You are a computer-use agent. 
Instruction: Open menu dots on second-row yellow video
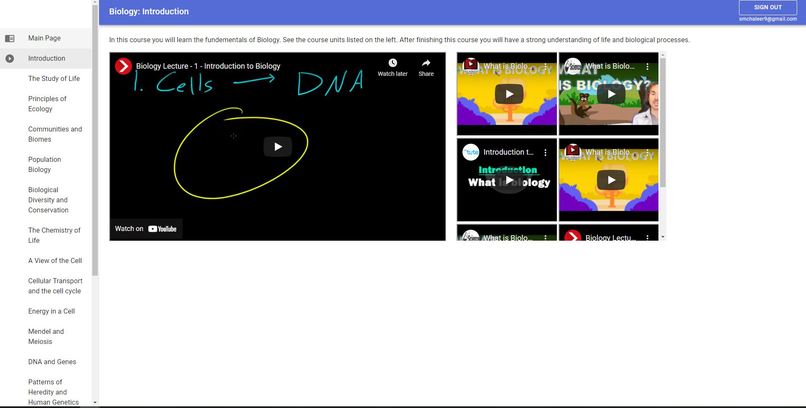(x=647, y=153)
